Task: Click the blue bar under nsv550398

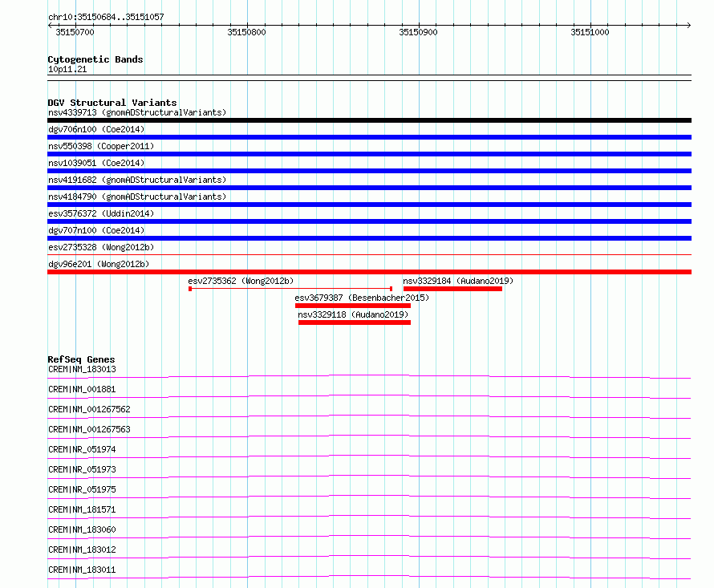Action: (369, 154)
